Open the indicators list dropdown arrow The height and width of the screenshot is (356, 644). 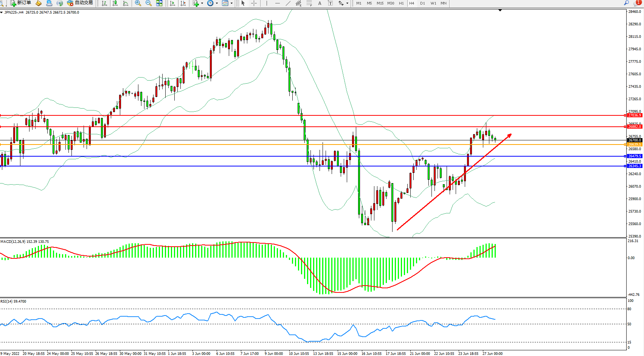click(x=202, y=3)
